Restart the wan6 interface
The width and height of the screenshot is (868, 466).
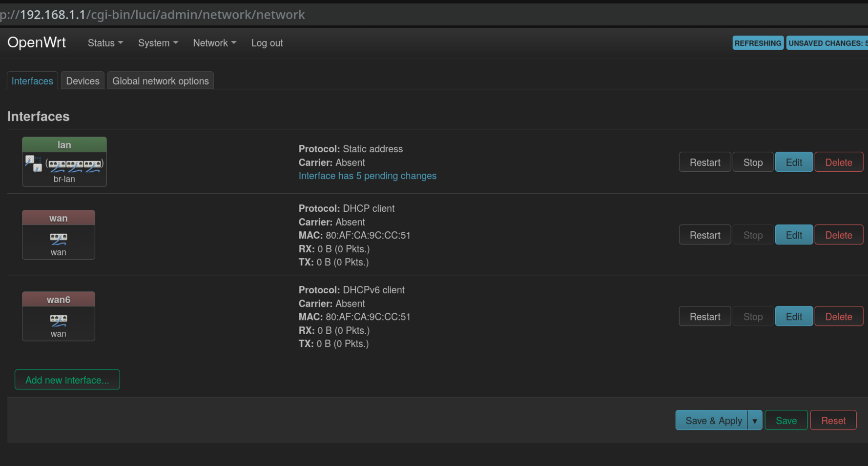(x=705, y=317)
